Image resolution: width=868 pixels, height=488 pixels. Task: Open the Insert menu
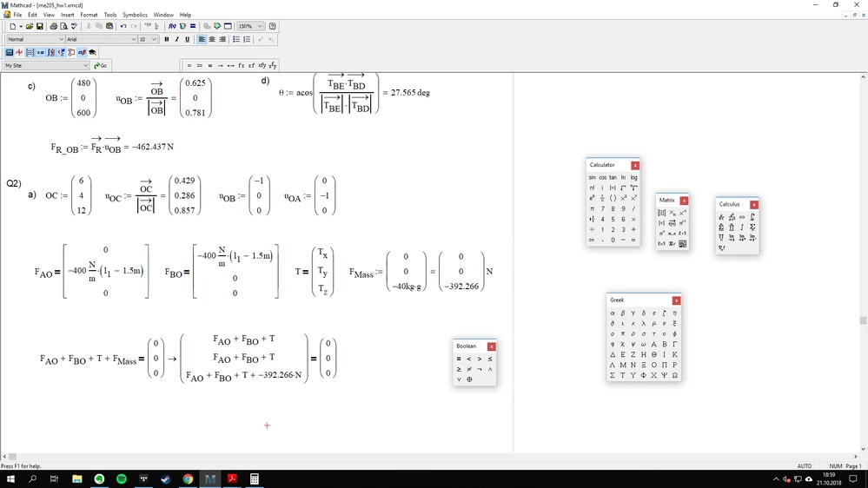tap(68, 15)
